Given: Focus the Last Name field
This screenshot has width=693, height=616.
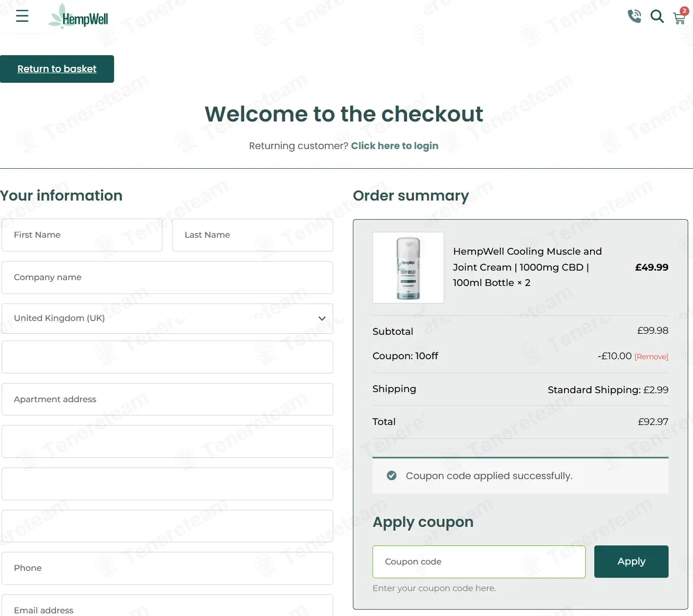Looking at the screenshot, I should (253, 235).
